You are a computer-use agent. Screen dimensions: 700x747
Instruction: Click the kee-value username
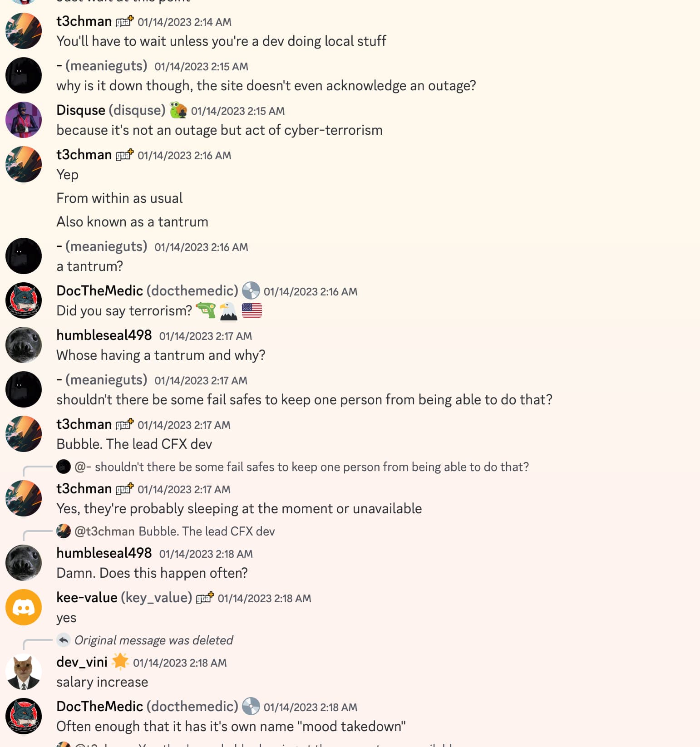[x=87, y=598]
